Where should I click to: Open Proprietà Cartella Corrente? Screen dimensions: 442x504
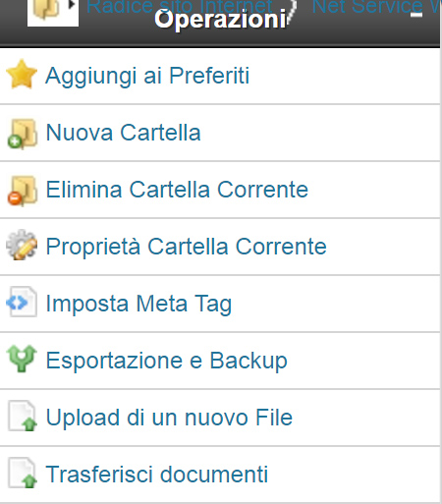pyautogui.click(x=186, y=247)
